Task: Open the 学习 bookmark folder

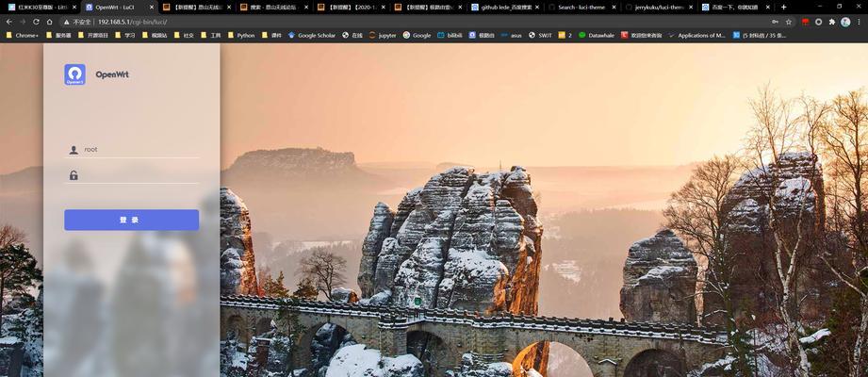Action: (x=125, y=35)
